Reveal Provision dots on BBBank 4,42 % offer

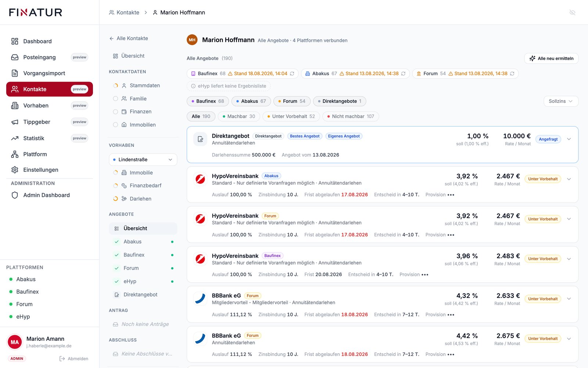coord(451,354)
